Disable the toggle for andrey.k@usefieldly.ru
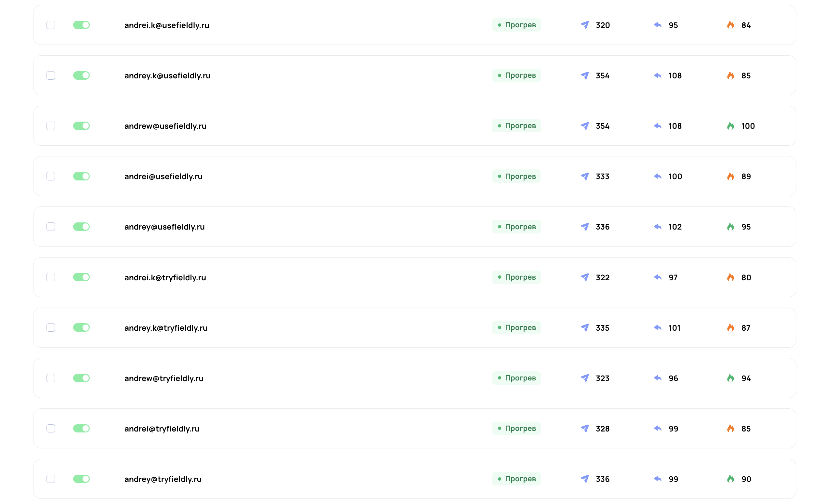This screenshot has width=825, height=504. point(81,76)
